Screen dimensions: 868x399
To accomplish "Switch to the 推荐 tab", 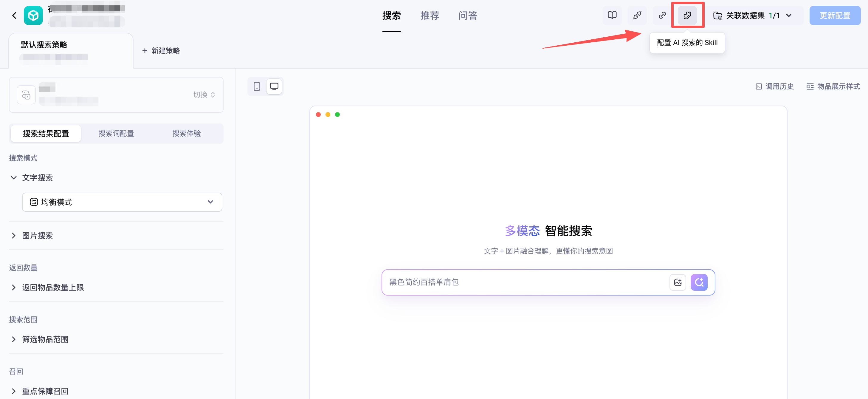I will tap(429, 16).
